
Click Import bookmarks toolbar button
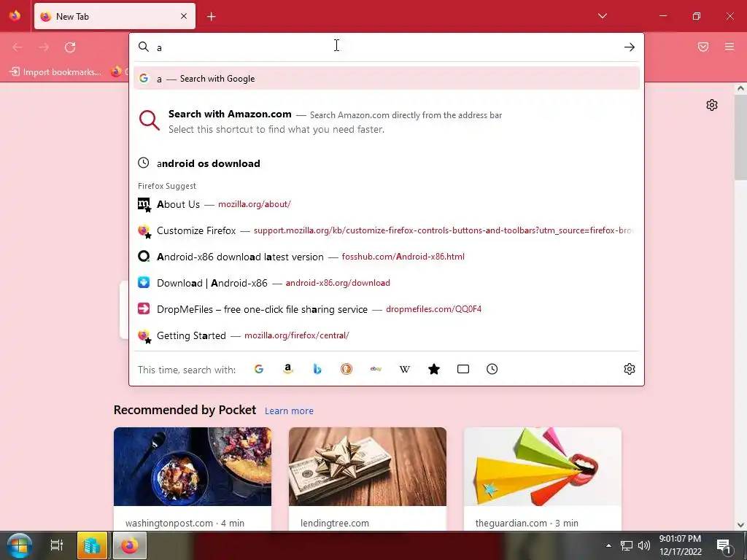click(x=55, y=72)
